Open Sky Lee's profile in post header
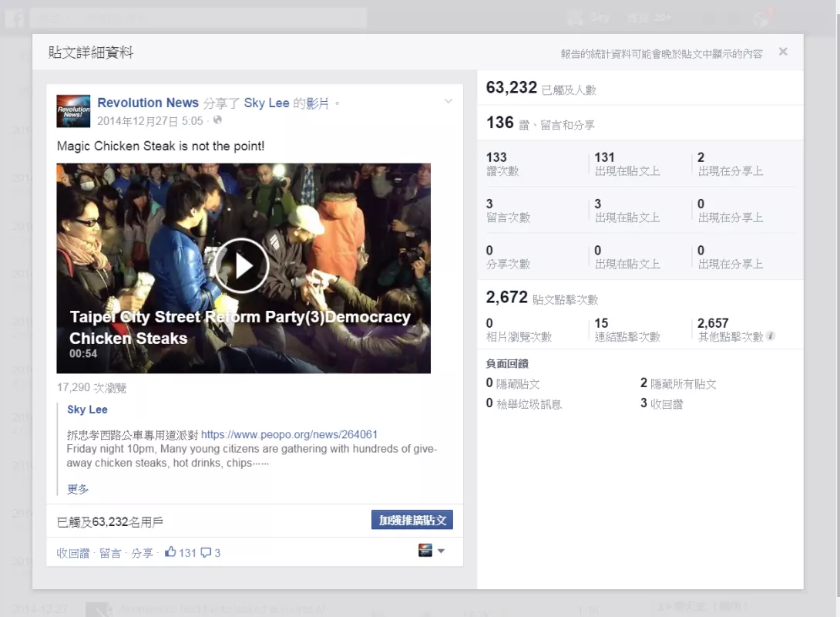Screen dimensions: 840x617 tap(266, 103)
